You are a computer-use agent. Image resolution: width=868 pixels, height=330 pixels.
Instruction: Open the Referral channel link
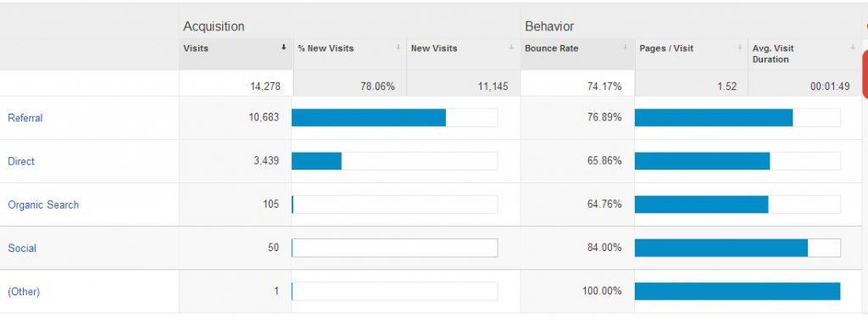[25, 118]
